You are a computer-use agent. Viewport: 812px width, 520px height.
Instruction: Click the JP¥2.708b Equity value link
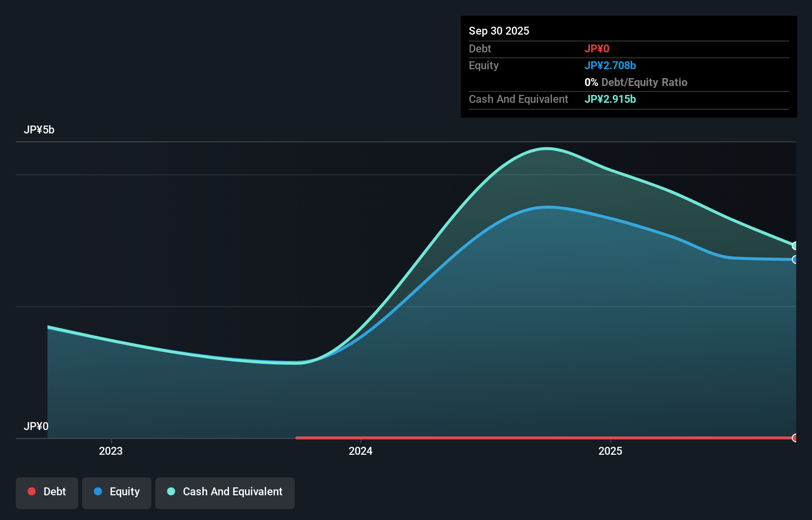click(x=611, y=65)
